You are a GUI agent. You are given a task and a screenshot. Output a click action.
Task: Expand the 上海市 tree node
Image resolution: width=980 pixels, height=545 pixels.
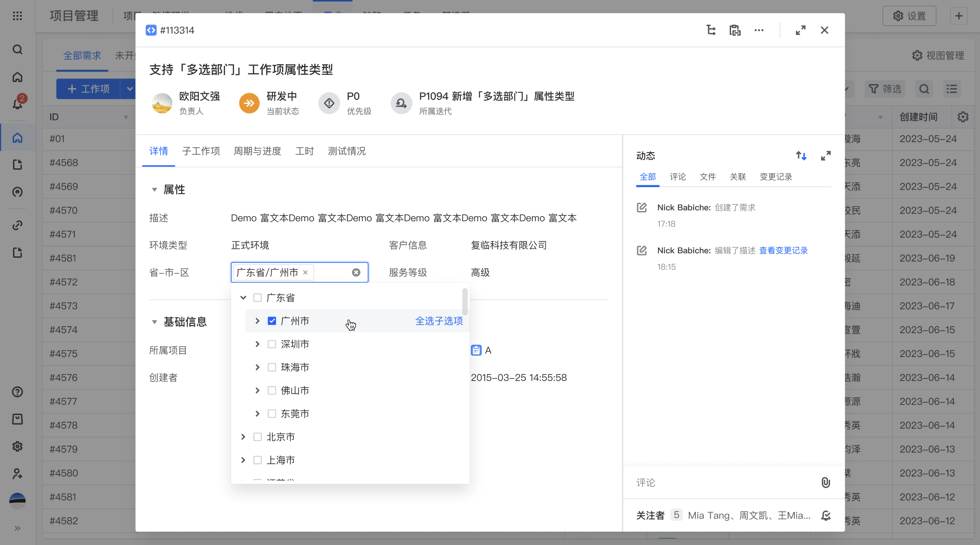243,460
